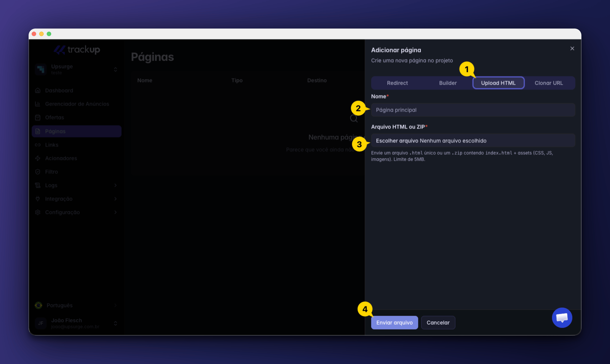Click the Cancelar button

coord(438,323)
